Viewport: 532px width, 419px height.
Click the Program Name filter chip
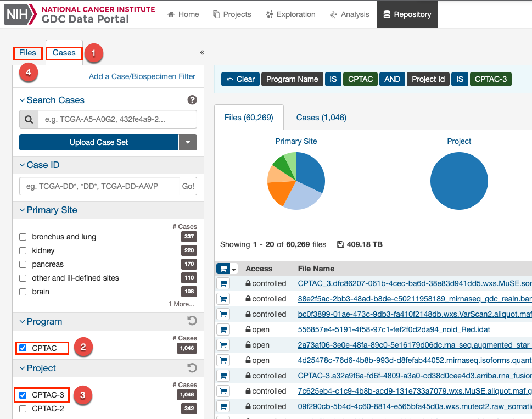292,79
